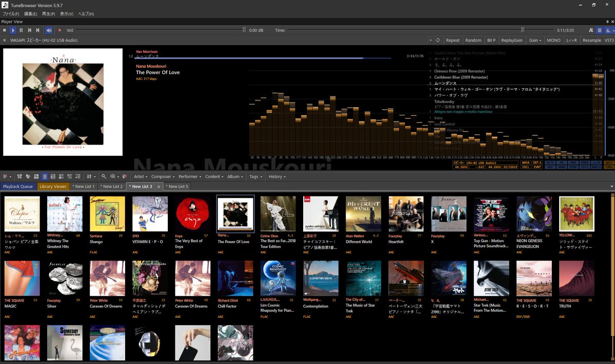Screen dimensions: 615x364
Task: Click the volume slider handle
Action: [244, 30]
